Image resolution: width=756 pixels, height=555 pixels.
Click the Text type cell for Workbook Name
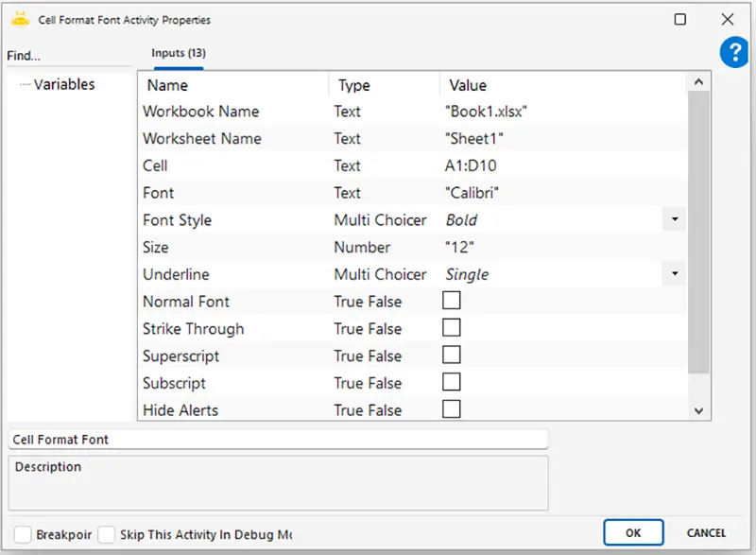(x=347, y=112)
